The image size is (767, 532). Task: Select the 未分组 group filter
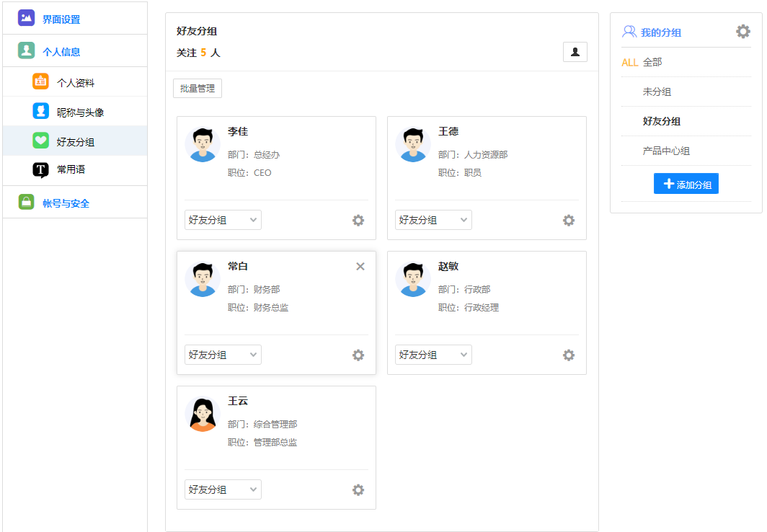[x=657, y=92]
